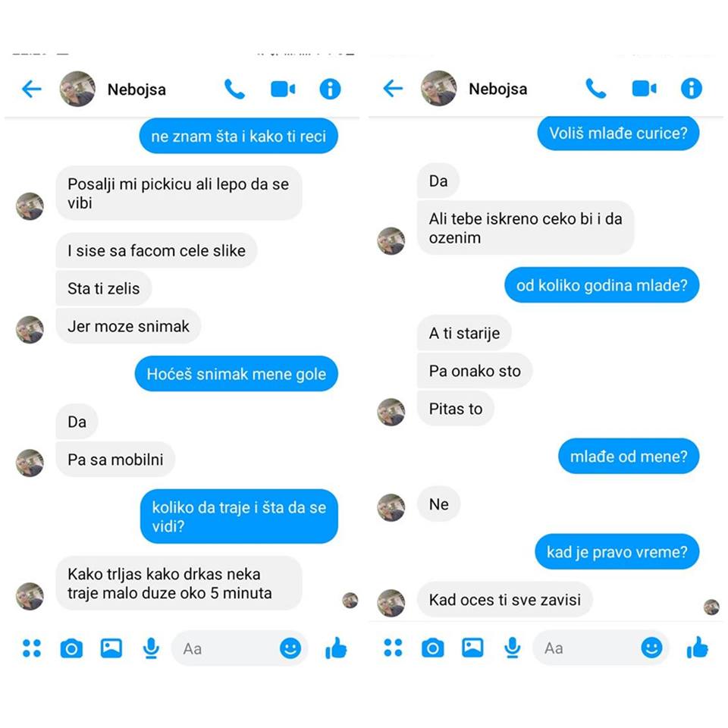Open the camera in the left chat
Screen dimensions: 728x728
tap(71, 648)
